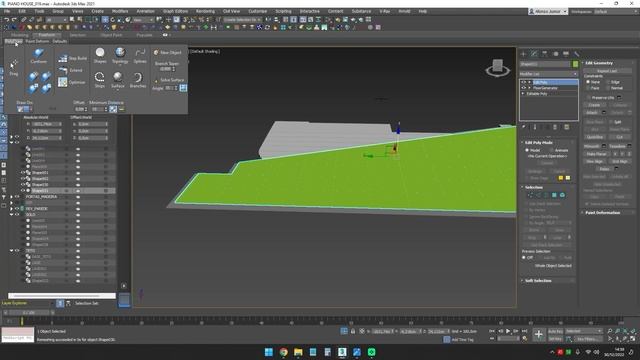Select the Surface tool

click(x=118, y=80)
